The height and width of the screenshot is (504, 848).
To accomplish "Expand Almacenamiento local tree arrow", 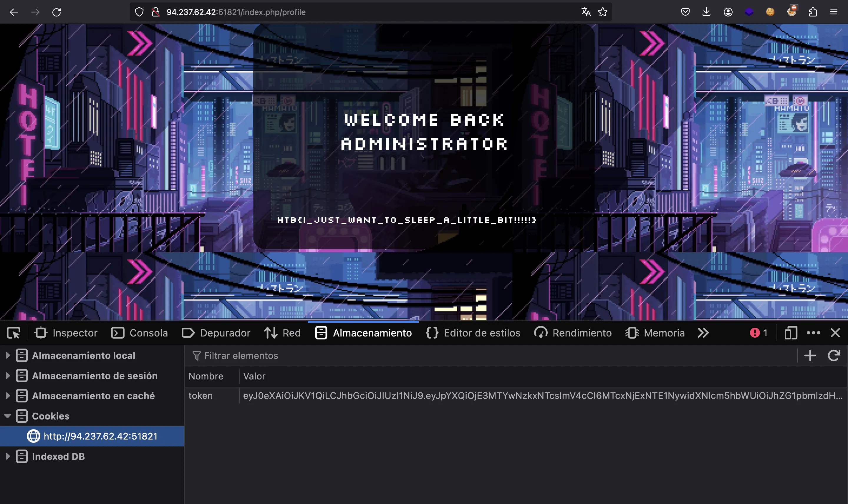I will pos(7,356).
